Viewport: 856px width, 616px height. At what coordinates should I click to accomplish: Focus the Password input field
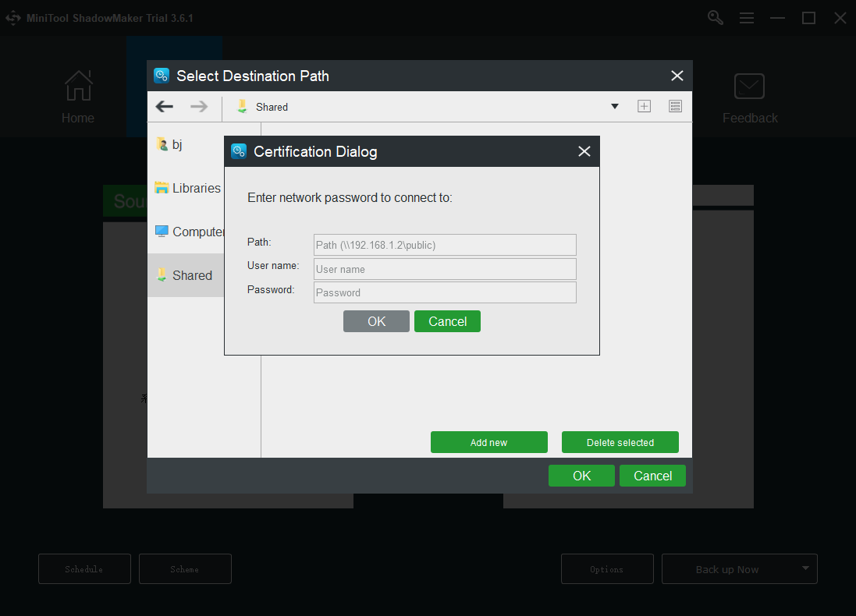(445, 292)
